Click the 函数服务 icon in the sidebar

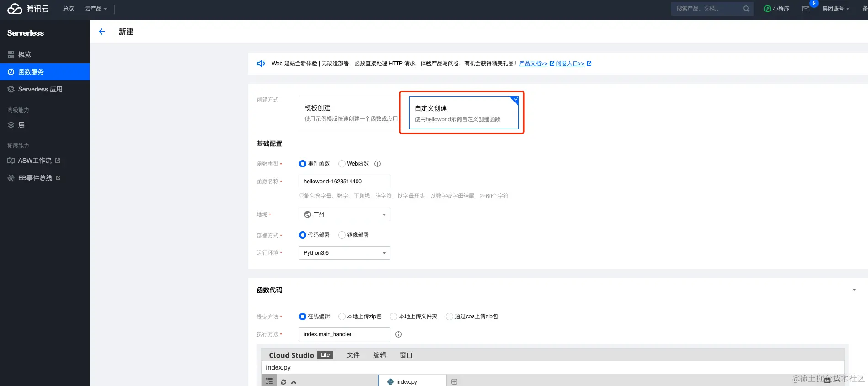click(11, 72)
